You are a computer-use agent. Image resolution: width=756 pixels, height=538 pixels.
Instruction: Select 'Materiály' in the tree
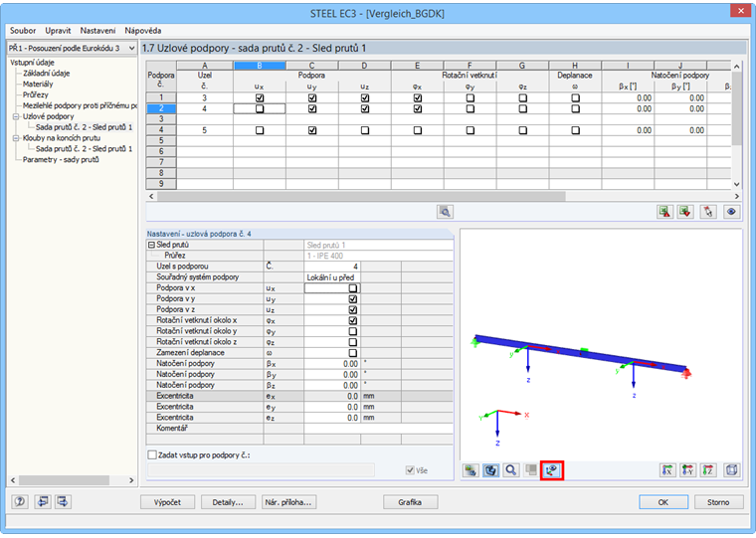[x=38, y=84]
